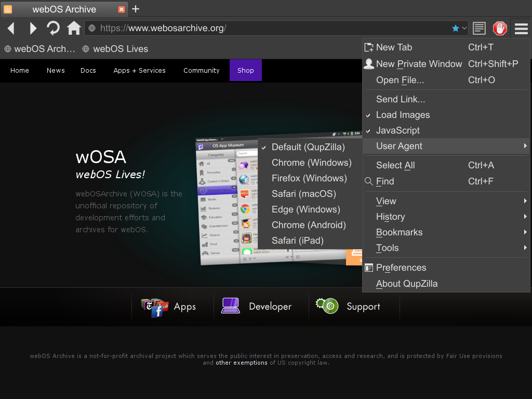Screen dimensions: 532x399
Task: Expand the History submenu
Action: [390, 217]
